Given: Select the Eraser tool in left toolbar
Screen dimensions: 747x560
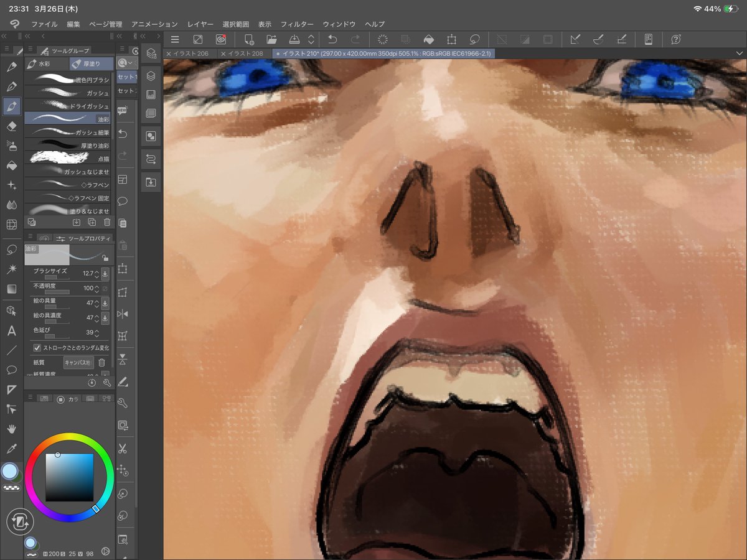Looking at the screenshot, I should coord(11,126).
